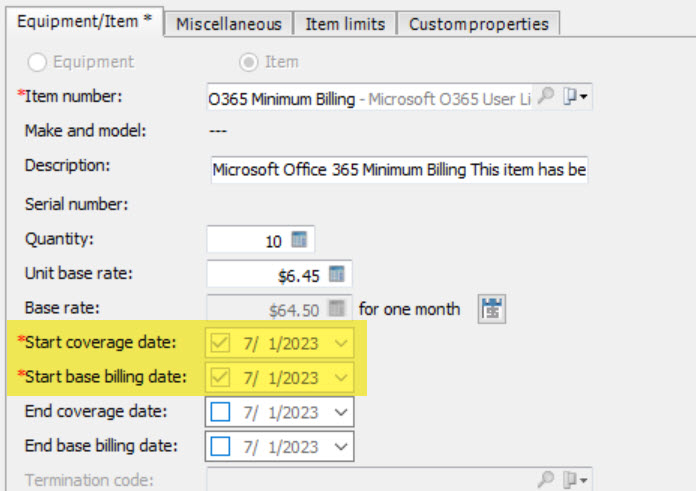Select the Equipment radio button
Screen dimensions: 696x491
click(37, 62)
